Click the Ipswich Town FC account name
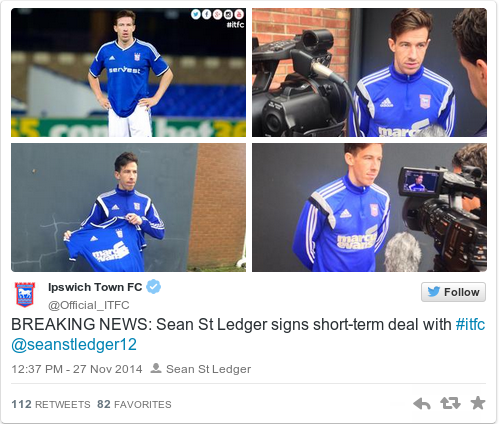Screen dimensions: 500x424 tap(95, 287)
